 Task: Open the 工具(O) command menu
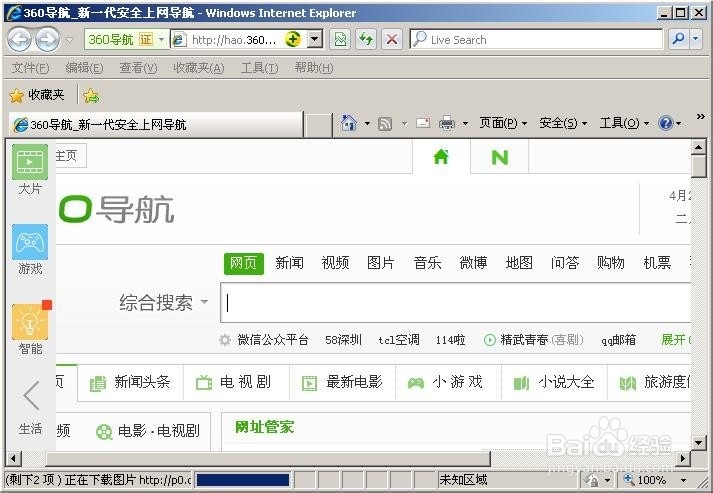tap(624, 123)
